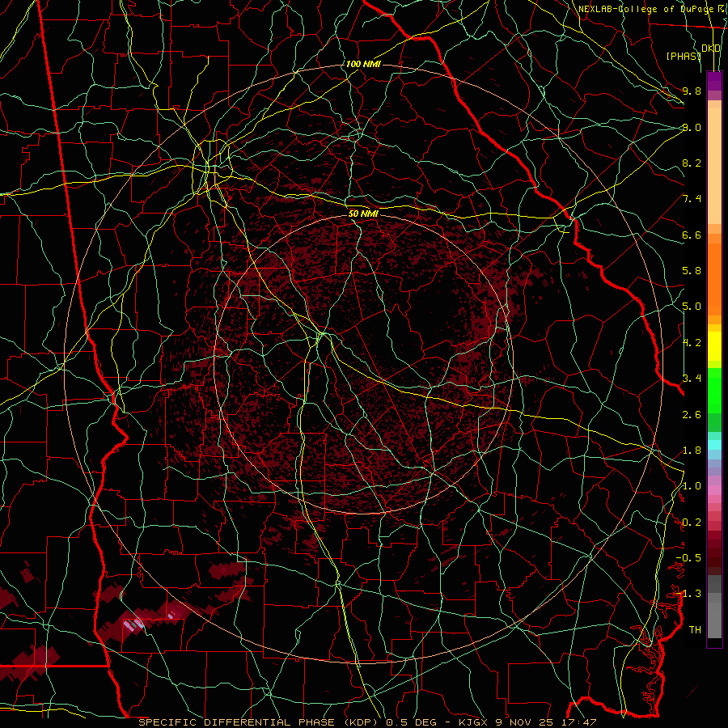Click the 4.2 value on the scale
Screen dimensions: 728x728
click(692, 343)
